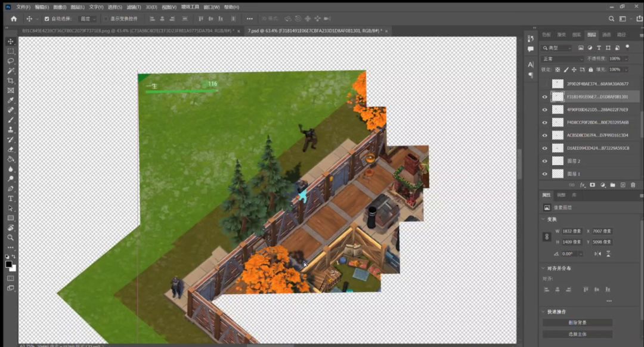The height and width of the screenshot is (347, 644).
Task: Toggle the 自动选择 checkbox
Action: pyautogui.click(x=47, y=19)
